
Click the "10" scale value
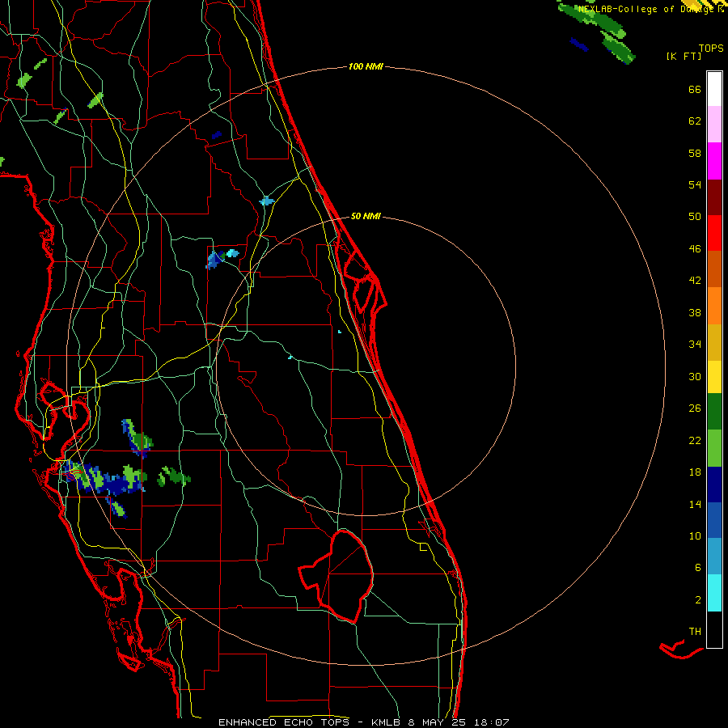[x=695, y=535]
